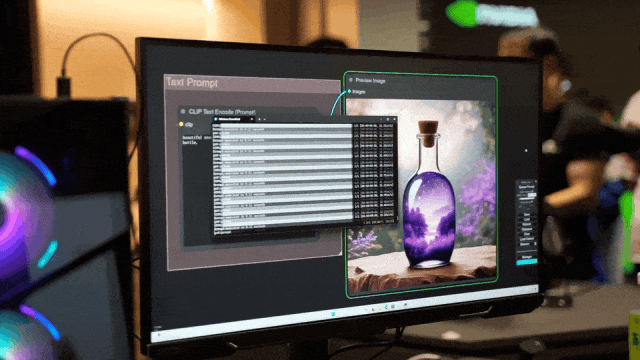
Task: Open a new terminal tab with plus
Action: click(259, 119)
